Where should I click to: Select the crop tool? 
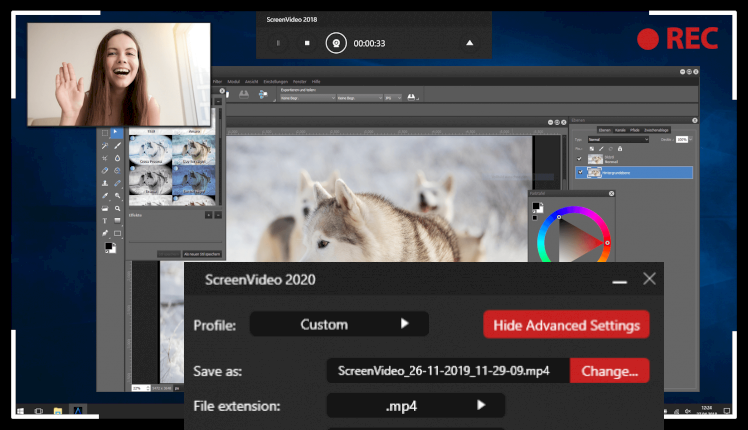pos(105,158)
